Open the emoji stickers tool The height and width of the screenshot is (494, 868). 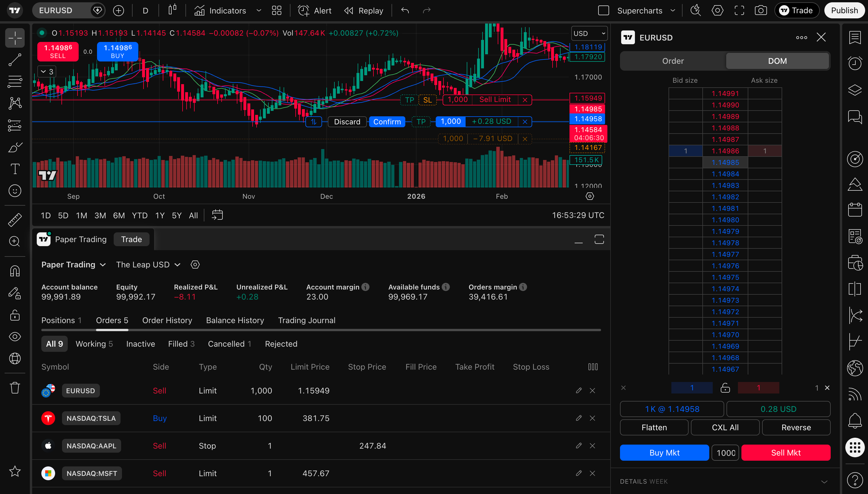[15, 191]
